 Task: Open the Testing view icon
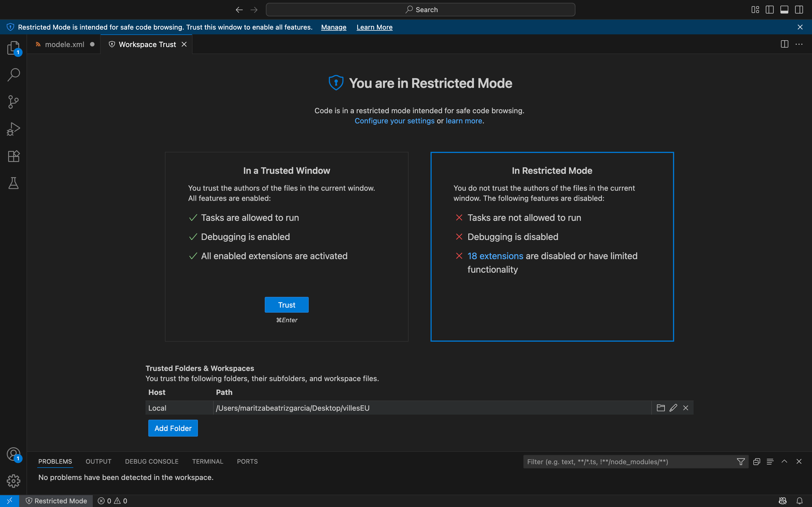click(14, 183)
